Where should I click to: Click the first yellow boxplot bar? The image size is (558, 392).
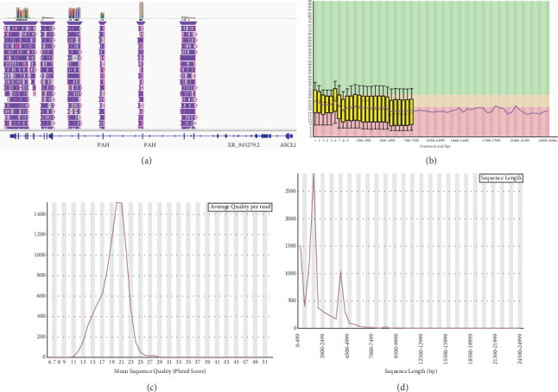(x=315, y=102)
